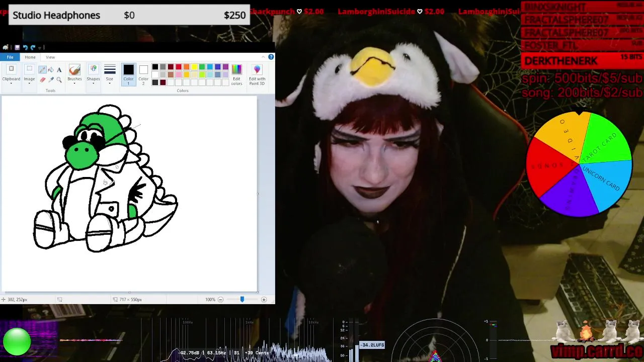The width and height of the screenshot is (644, 362).
Task: Expand the Shapes dropdown arrow
Action: [93, 83]
